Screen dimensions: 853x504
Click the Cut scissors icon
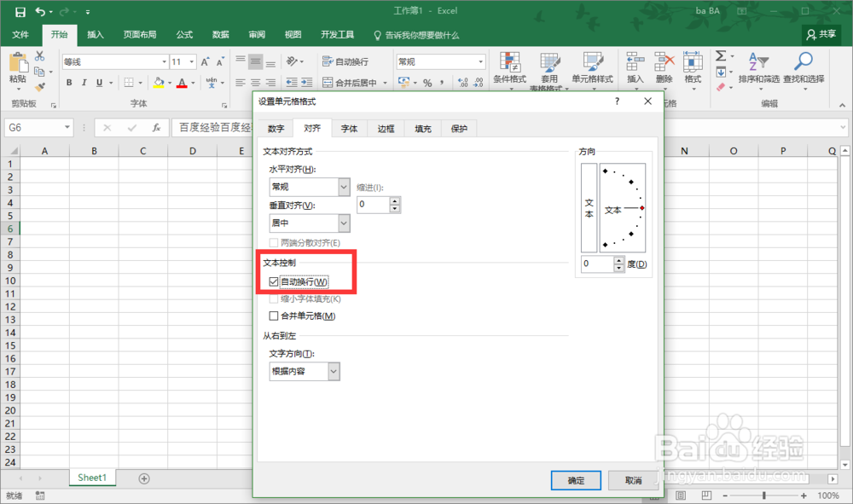click(x=40, y=56)
